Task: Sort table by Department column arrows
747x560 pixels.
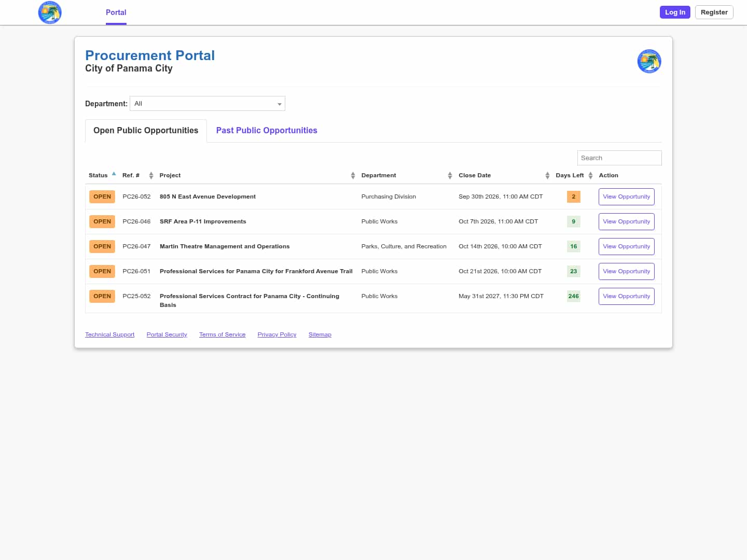Action: [x=450, y=176]
